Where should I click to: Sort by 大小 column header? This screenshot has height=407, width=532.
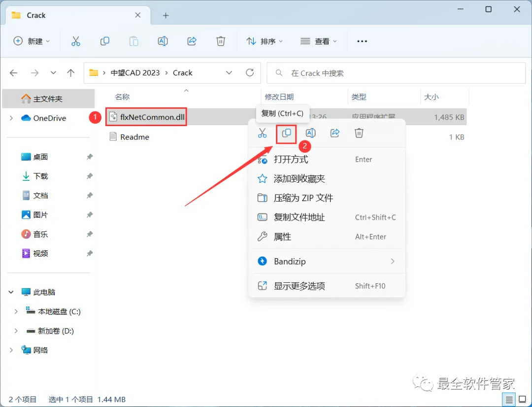pyautogui.click(x=431, y=97)
